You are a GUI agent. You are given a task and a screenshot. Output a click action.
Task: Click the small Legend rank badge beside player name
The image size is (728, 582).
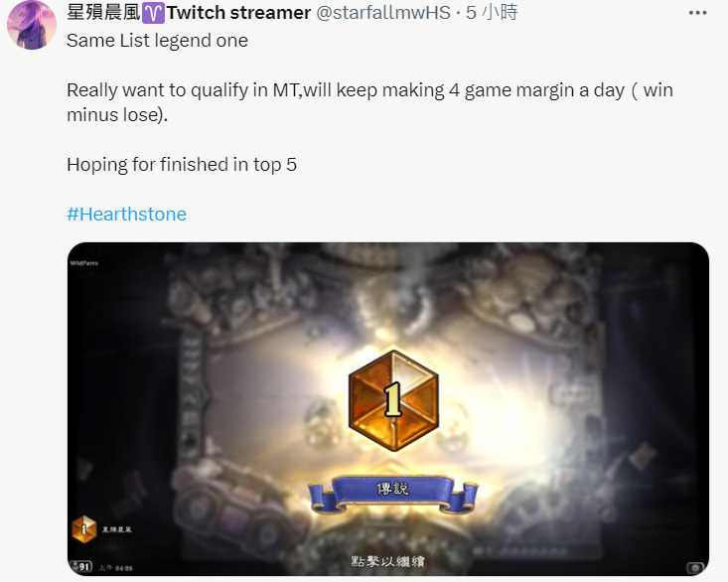coord(84,529)
